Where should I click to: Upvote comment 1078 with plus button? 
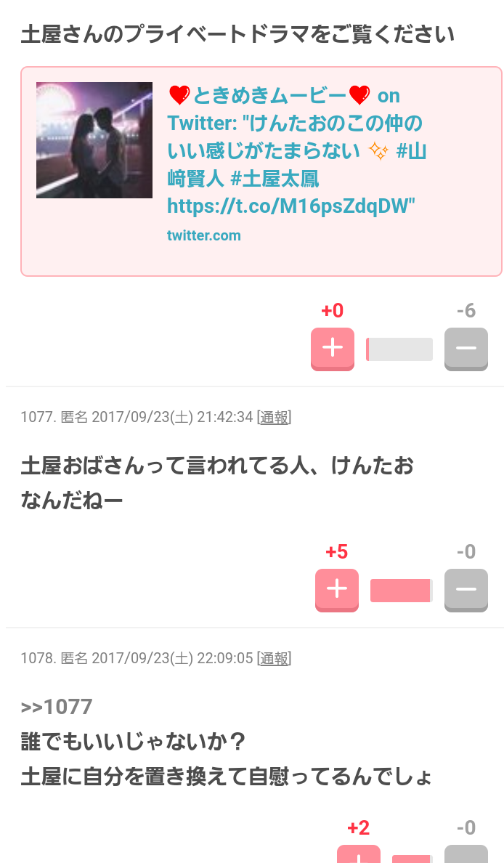(x=359, y=854)
